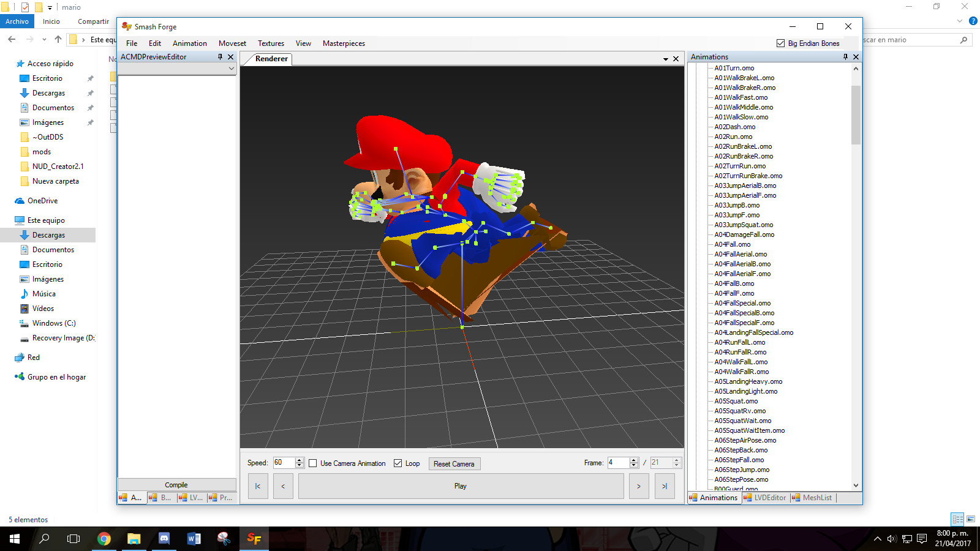Step back one frame with the previous-frame button
The width and height of the screenshot is (980, 551).
(x=283, y=485)
